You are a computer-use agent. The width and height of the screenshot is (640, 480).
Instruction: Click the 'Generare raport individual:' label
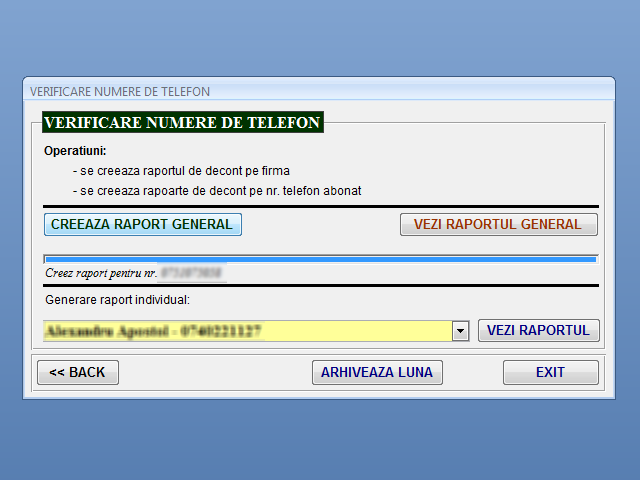(x=117, y=300)
